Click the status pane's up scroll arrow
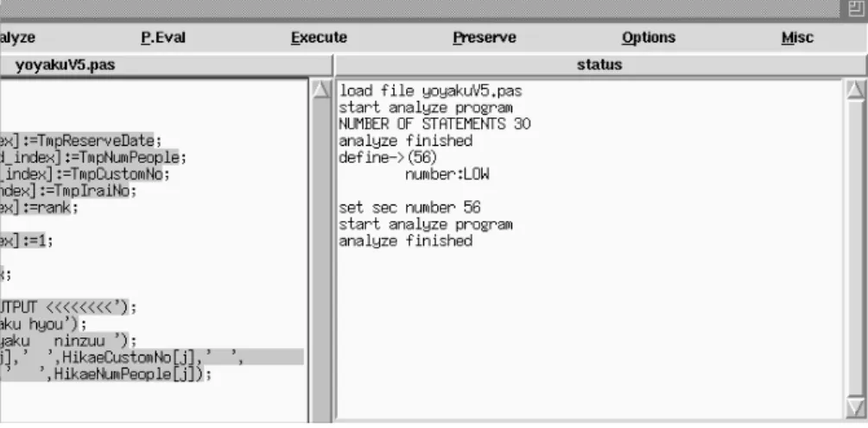Screen dimensions: 868x428 [x=856, y=90]
